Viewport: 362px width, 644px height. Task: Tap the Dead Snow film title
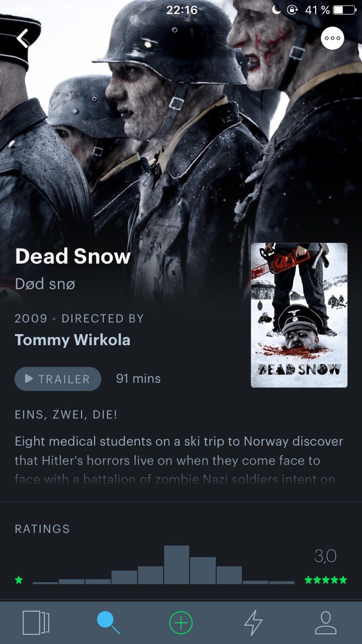pyautogui.click(x=73, y=257)
